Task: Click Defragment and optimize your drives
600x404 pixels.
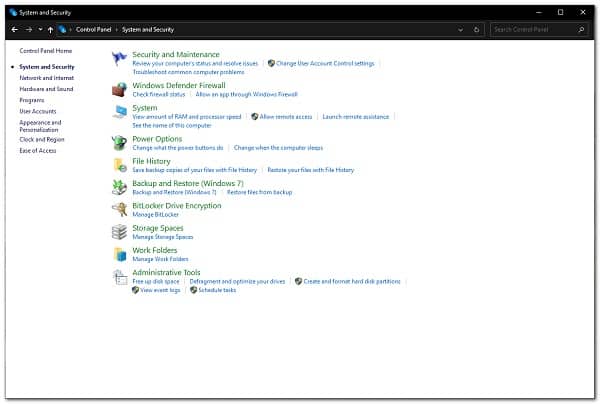Action: tap(237, 281)
